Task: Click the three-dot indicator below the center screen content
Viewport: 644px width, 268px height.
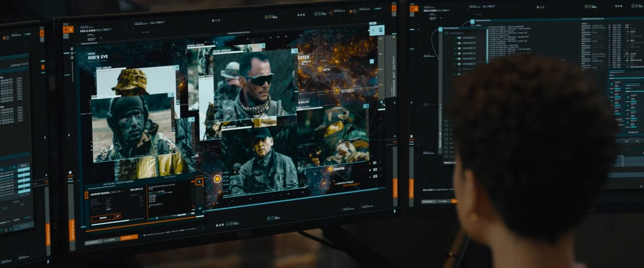Action: (x=219, y=225)
